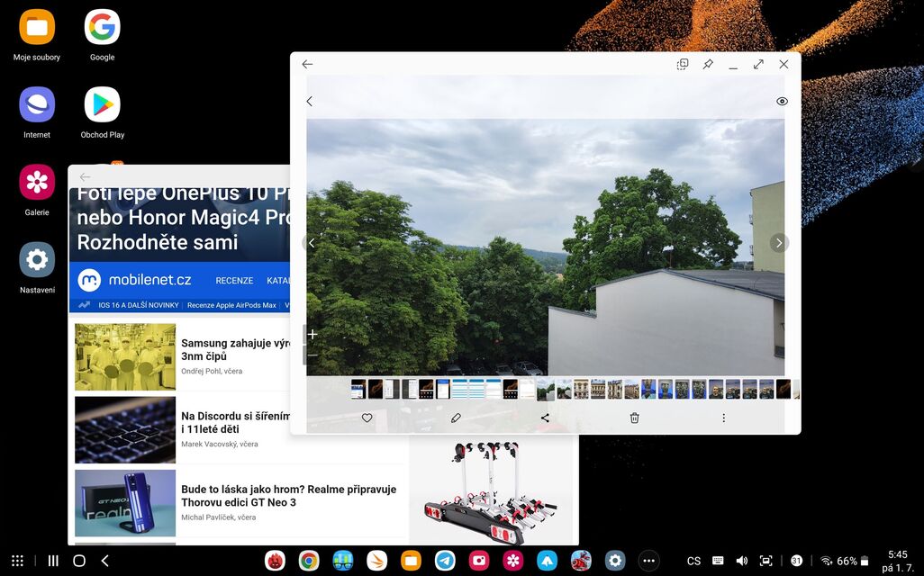Delete the photo using the trash icon
The image size is (924, 576).
[634, 418]
